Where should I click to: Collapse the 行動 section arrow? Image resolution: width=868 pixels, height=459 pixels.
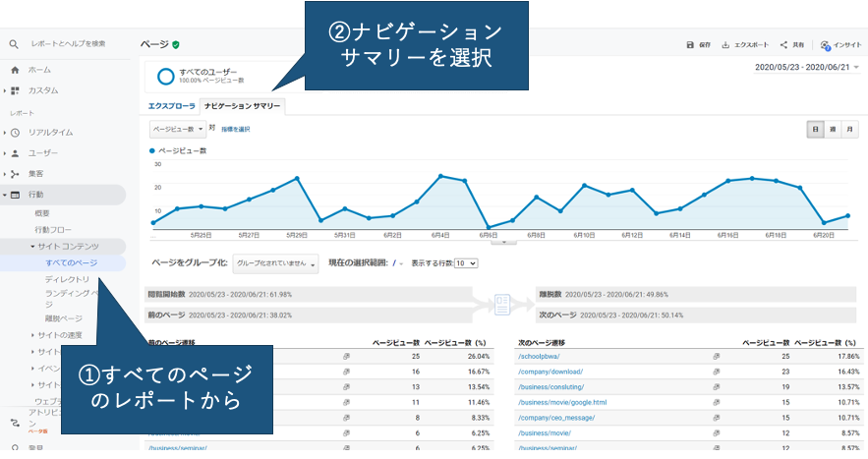click(x=5, y=195)
